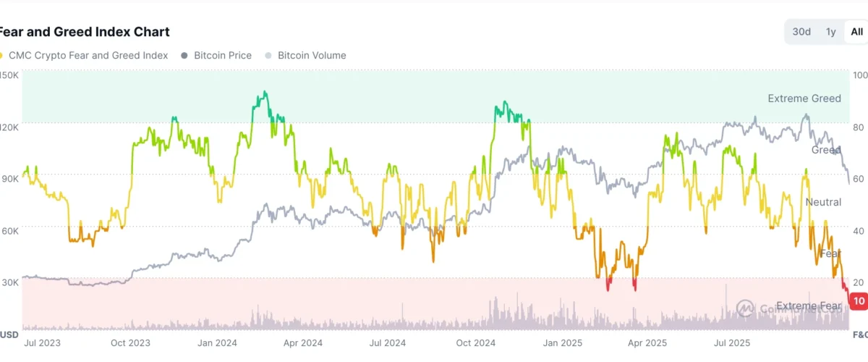
Task: Click the Jul 2023 date axis label
Action: (41, 342)
